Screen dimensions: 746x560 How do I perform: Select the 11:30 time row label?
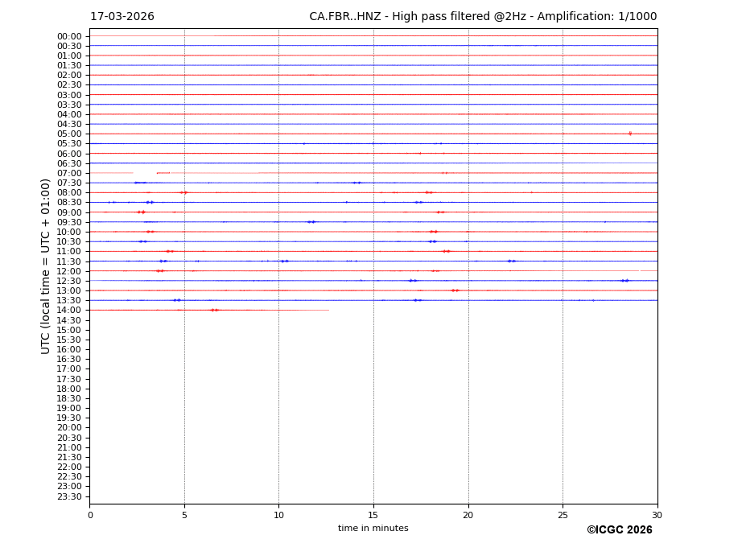coord(69,261)
